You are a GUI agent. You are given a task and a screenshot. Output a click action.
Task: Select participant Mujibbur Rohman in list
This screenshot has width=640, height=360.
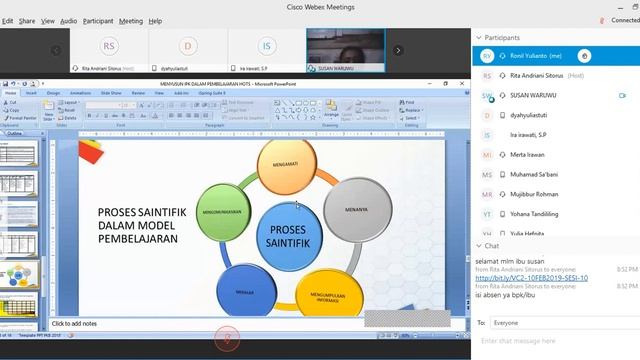point(556,194)
